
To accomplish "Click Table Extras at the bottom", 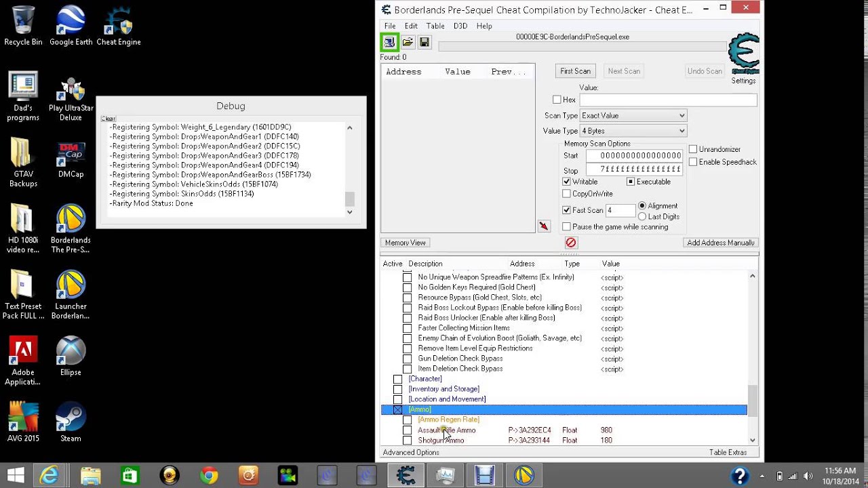I will [x=728, y=452].
